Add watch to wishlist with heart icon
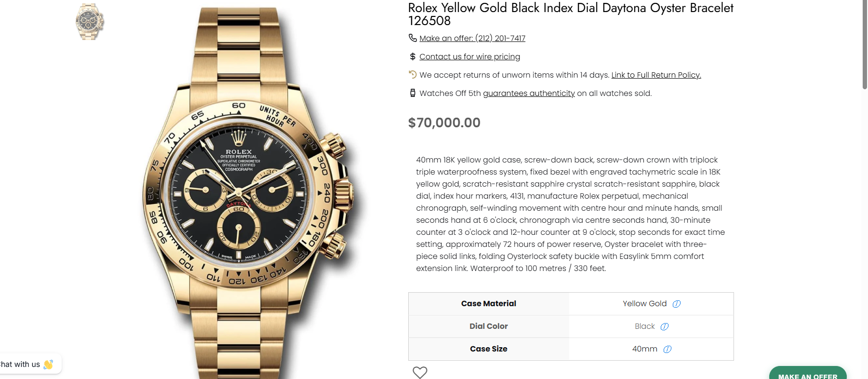 point(420,372)
